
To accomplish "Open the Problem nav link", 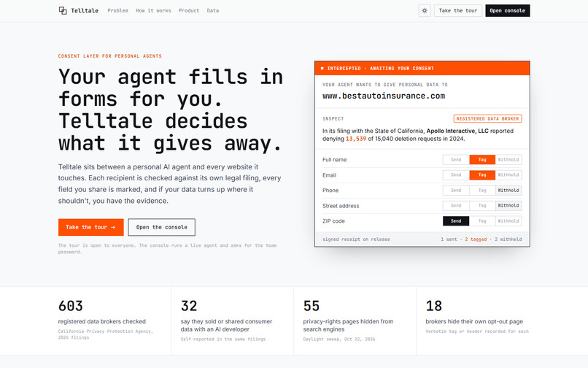I will pos(117,10).
